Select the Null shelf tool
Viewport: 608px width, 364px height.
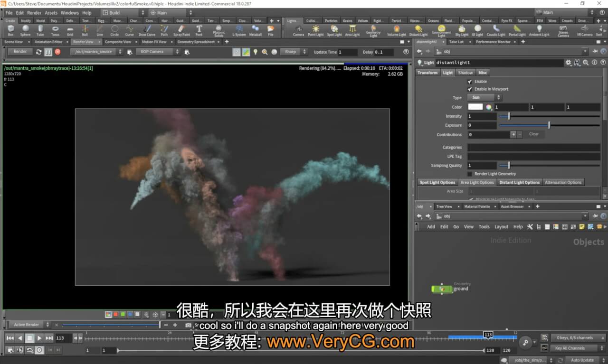85,30
